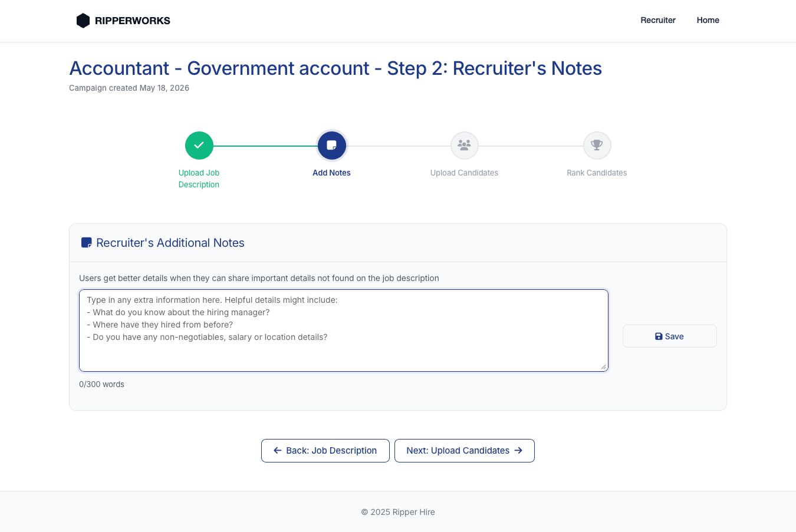Click the Rank Candidates step label

click(597, 173)
